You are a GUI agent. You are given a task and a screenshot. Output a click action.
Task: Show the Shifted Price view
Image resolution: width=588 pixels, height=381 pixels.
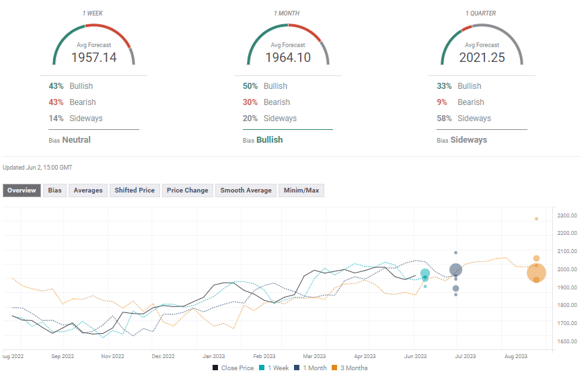pos(135,190)
